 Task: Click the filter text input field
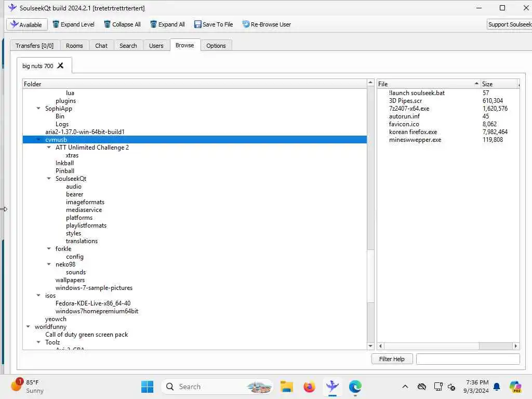pyautogui.click(x=468, y=359)
